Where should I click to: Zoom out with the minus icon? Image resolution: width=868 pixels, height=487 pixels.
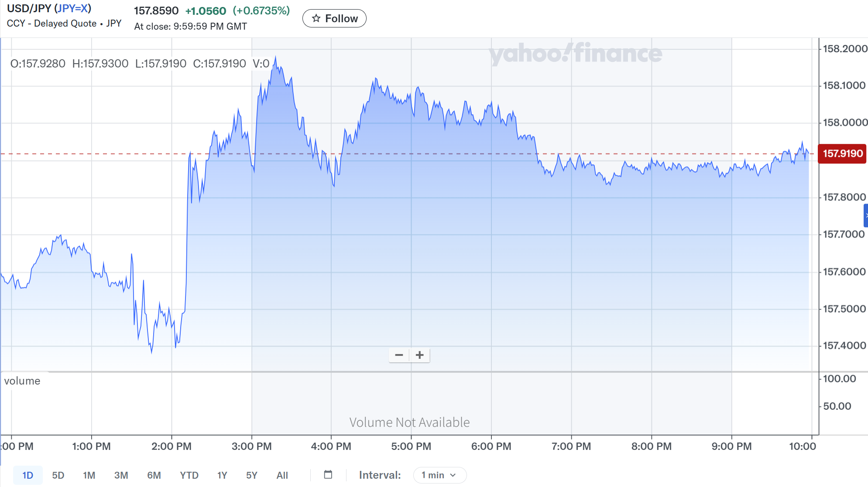coord(399,355)
